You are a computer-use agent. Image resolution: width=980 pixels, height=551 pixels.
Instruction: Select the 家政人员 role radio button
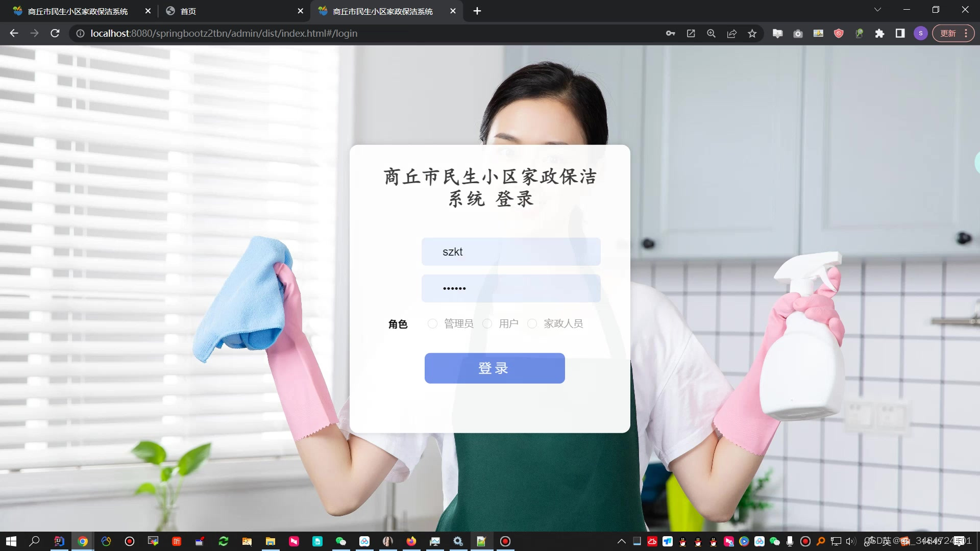tap(532, 323)
